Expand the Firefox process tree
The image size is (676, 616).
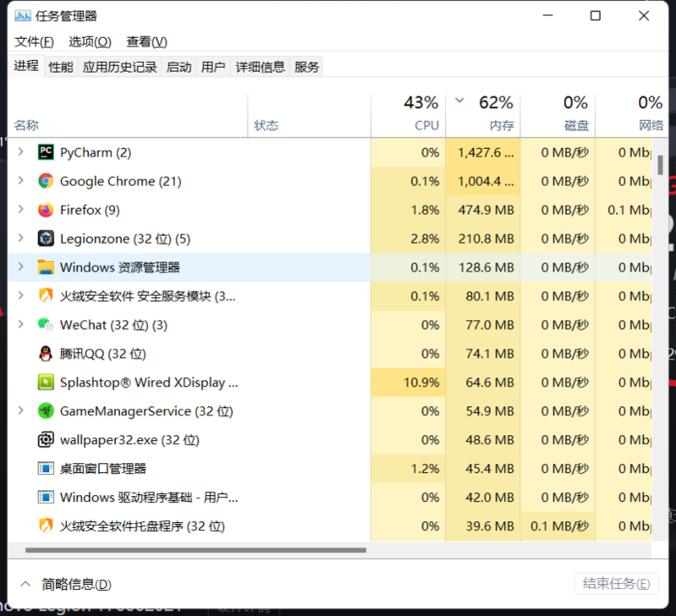coord(21,210)
